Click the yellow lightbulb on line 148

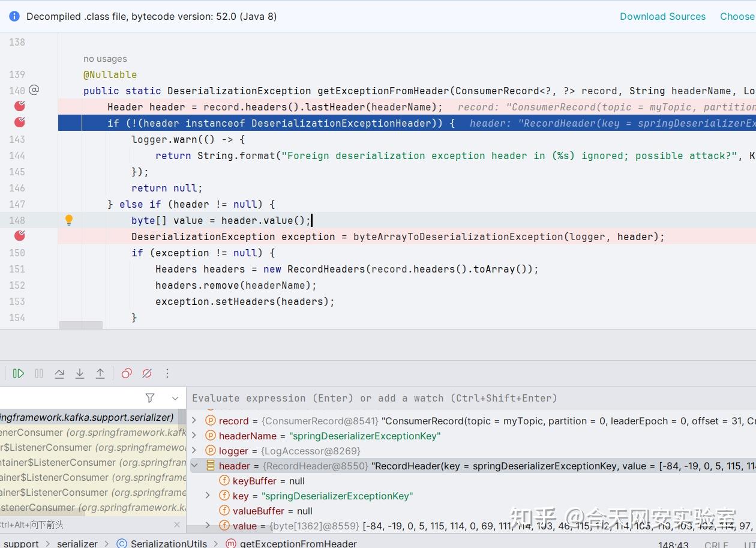pos(69,220)
